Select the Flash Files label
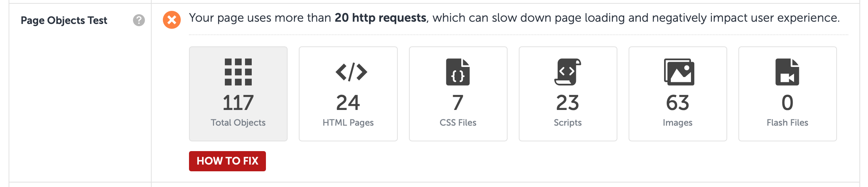Viewport: 868px width, 187px height. pos(787,123)
